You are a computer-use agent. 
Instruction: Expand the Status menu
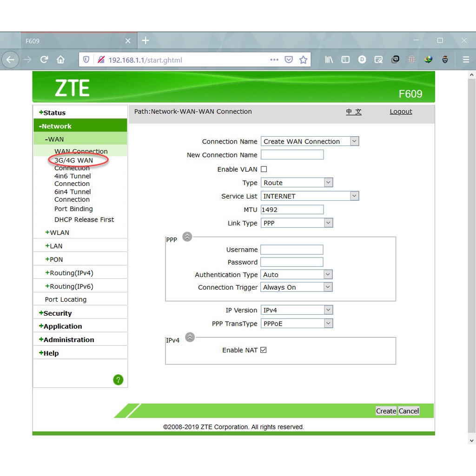pos(52,112)
